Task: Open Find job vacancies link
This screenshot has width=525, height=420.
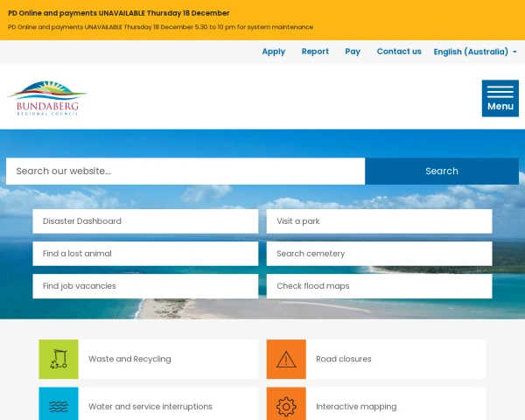Action: tap(145, 286)
